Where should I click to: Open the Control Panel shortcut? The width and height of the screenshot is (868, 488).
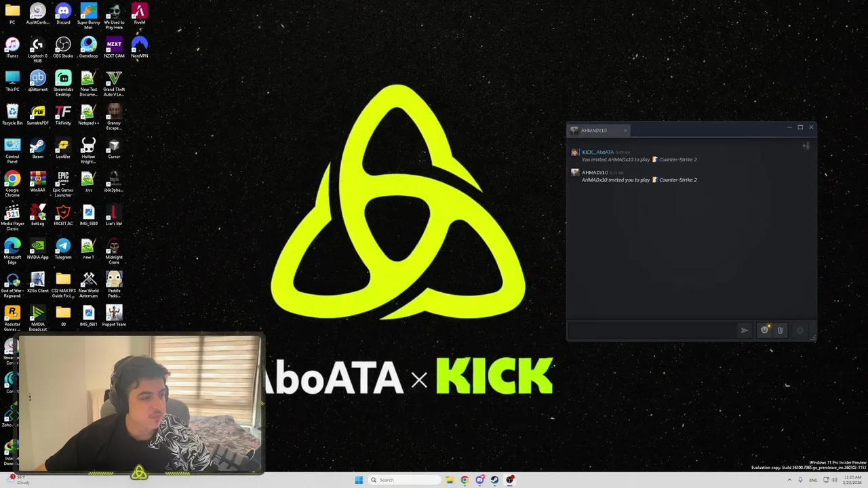click(x=12, y=151)
